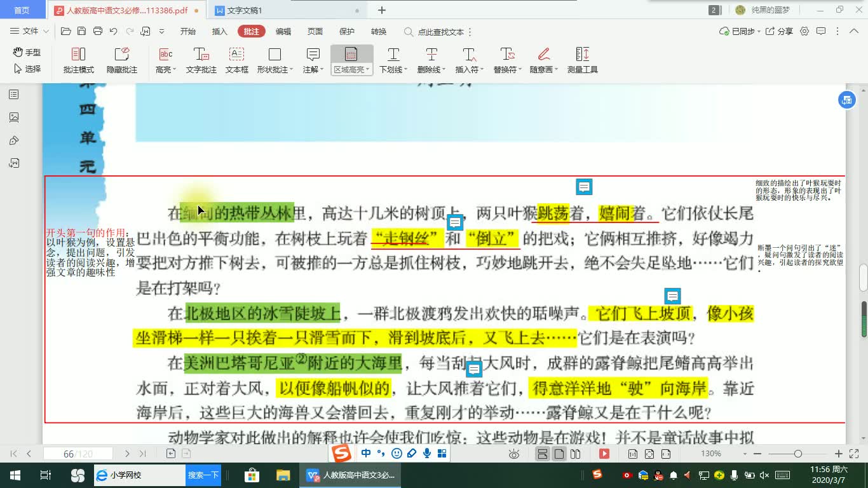Jump to the first page arrow
Viewport: 868px width, 488px height.
point(14,454)
